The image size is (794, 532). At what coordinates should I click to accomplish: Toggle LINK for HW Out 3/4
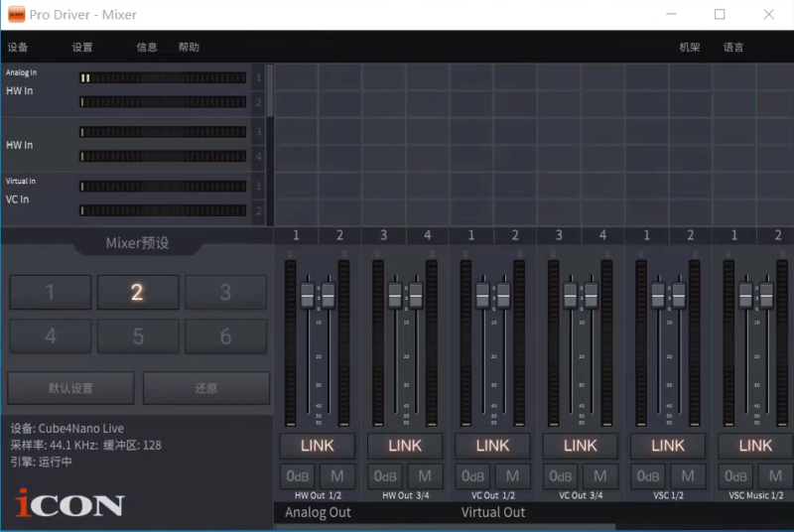point(404,446)
